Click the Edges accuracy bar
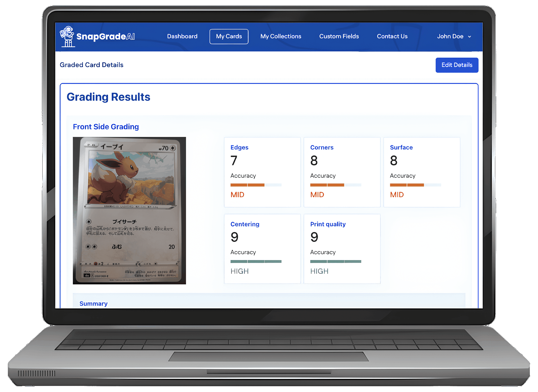538x392 pixels. [x=256, y=185]
